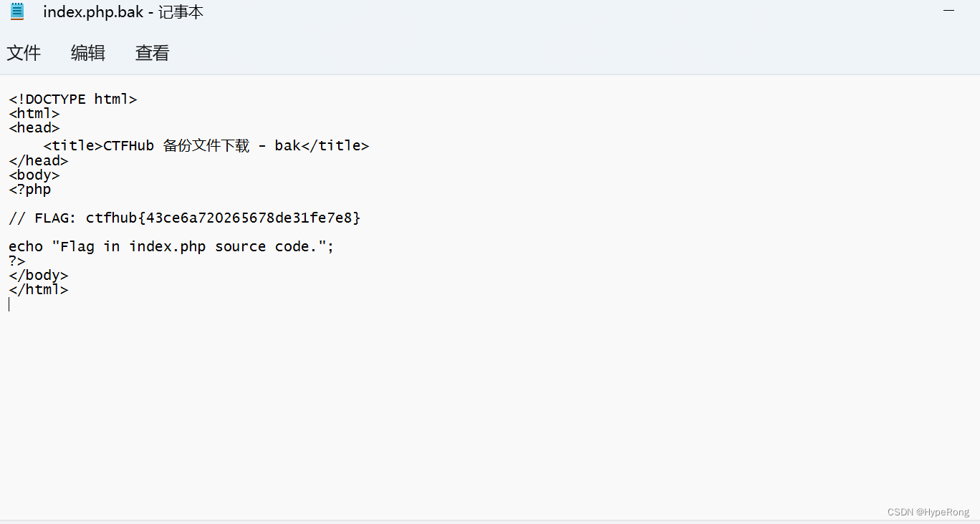Open the 编辑 menu

88,53
